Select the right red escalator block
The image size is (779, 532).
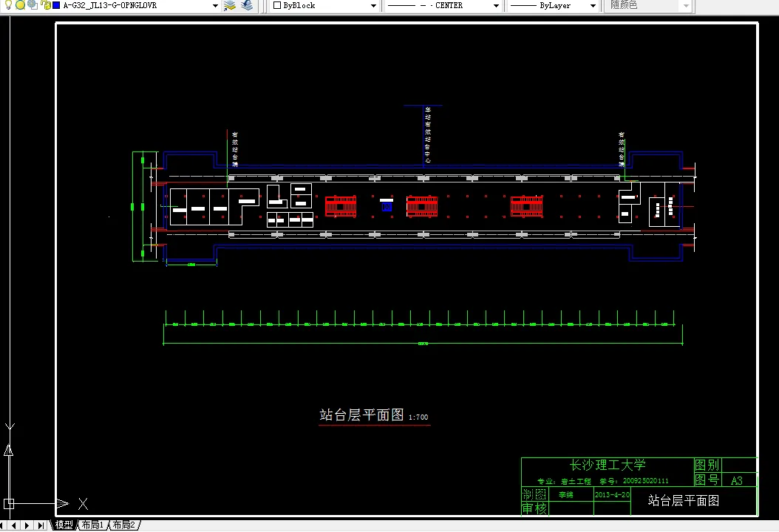(x=527, y=206)
